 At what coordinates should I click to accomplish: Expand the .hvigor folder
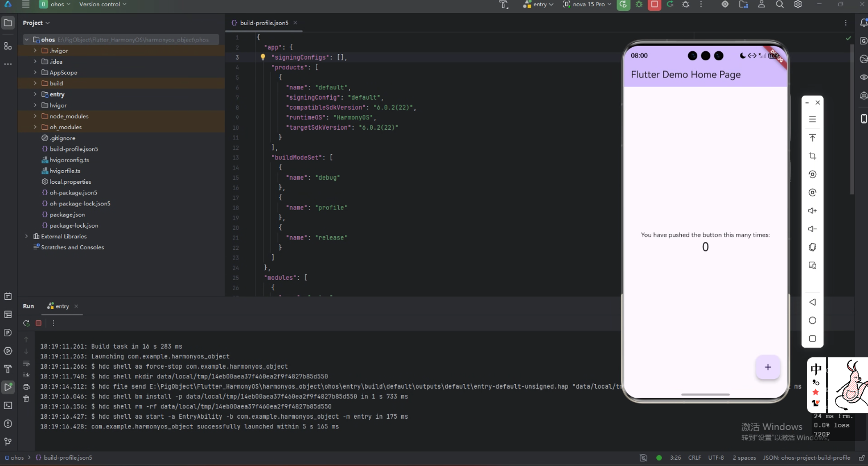35,51
